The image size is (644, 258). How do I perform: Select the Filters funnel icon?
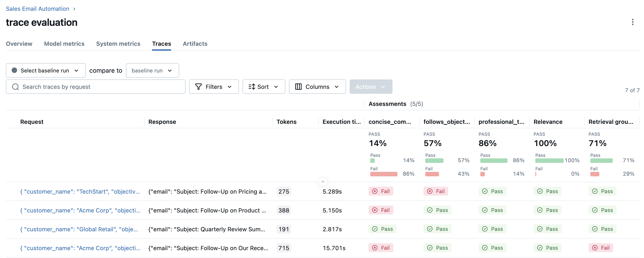[x=198, y=87]
